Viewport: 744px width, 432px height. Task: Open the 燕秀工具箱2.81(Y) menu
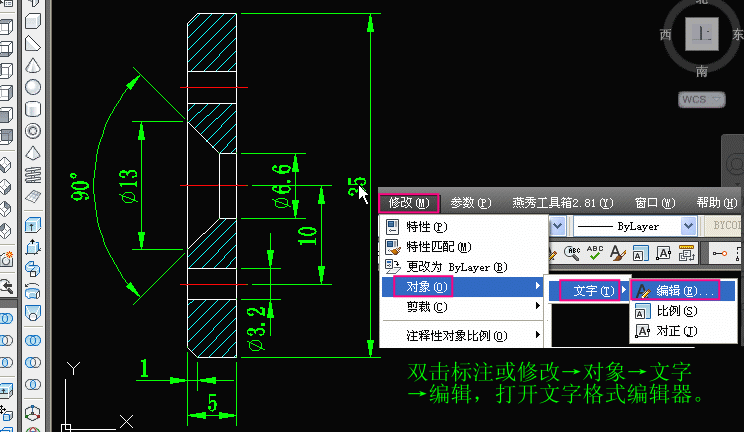pos(563,203)
